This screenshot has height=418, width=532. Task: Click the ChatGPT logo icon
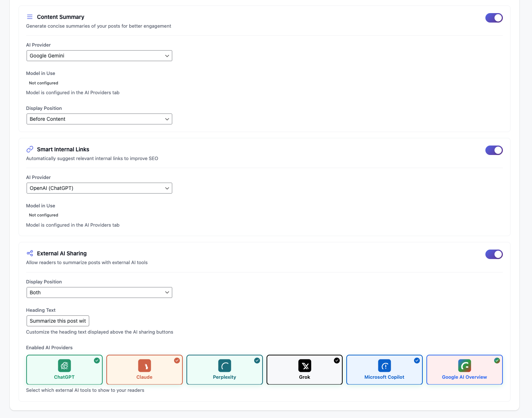click(64, 366)
